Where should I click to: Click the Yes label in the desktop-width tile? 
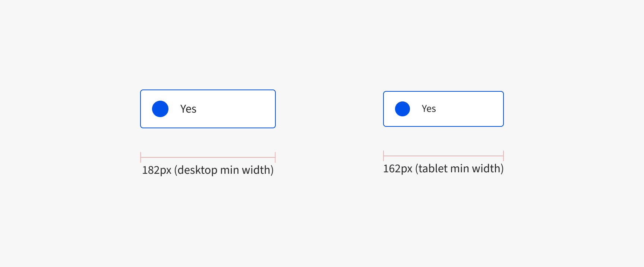coord(188,109)
